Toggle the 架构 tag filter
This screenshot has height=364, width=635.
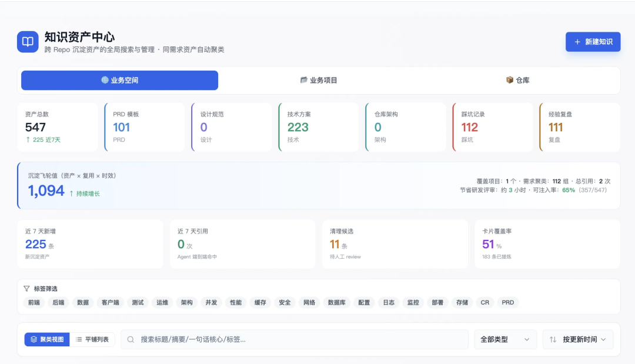point(187,302)
